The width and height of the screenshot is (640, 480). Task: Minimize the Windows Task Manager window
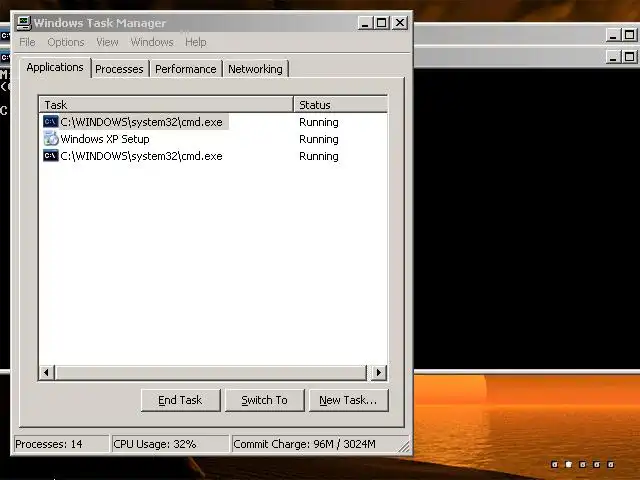click(x=365, y=23)
